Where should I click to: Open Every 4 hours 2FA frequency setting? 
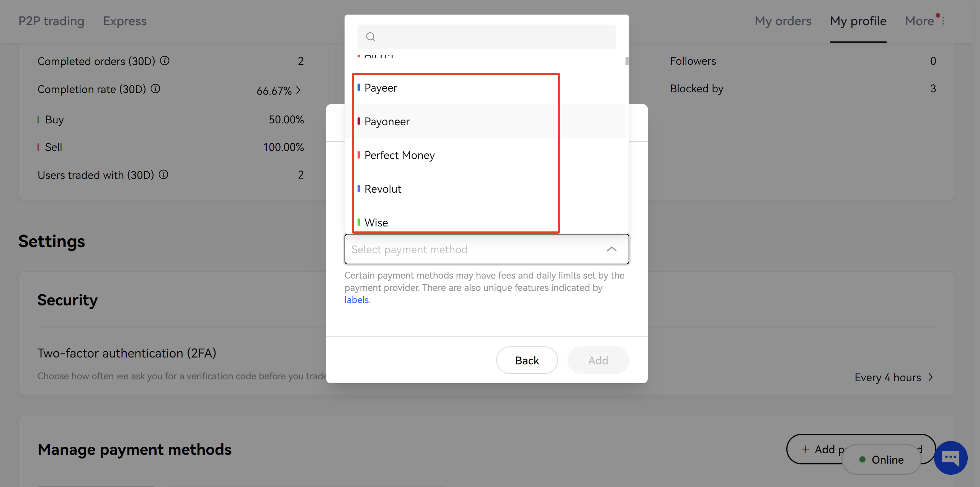pos(894,377)
